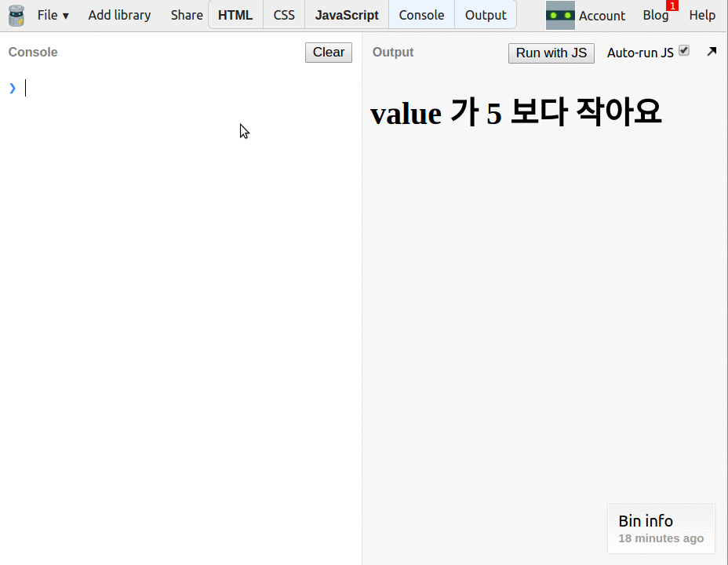Viewport: 728px width, 565px height.
Task: Open output in new window via arrow icon
Action: (x=712, y=51)
